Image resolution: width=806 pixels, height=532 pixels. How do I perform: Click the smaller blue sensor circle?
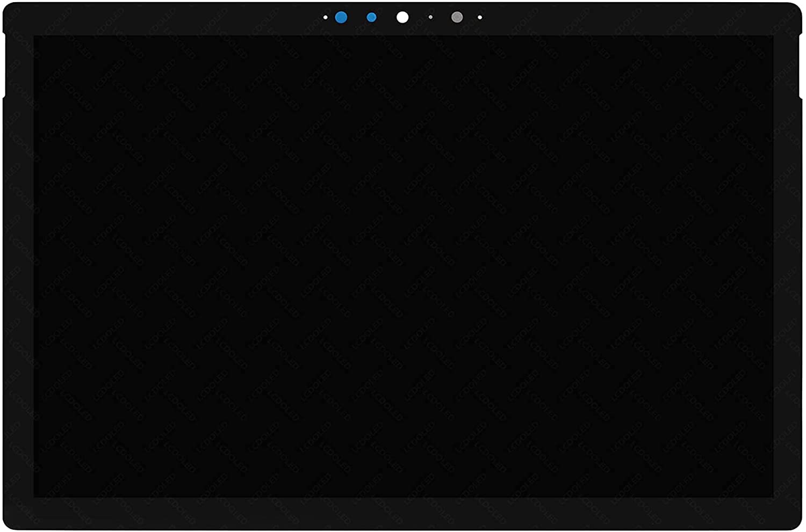tap(371, 17)
